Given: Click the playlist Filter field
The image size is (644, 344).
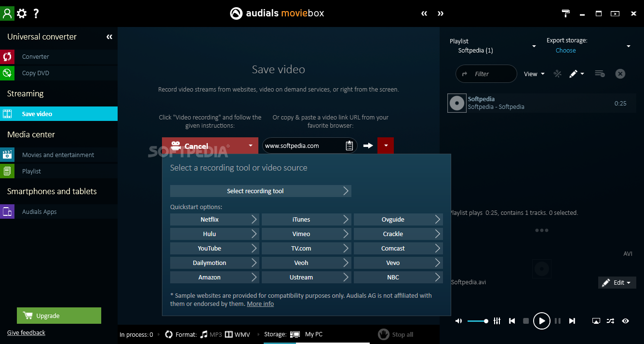Looking at the screenshot, I should [x=486, y=74].
